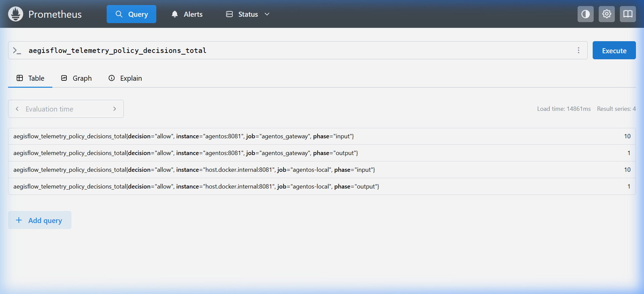Click value 1 of agentos_gateway output row
This screenshot has height=294, width=644.
point(629,153)
